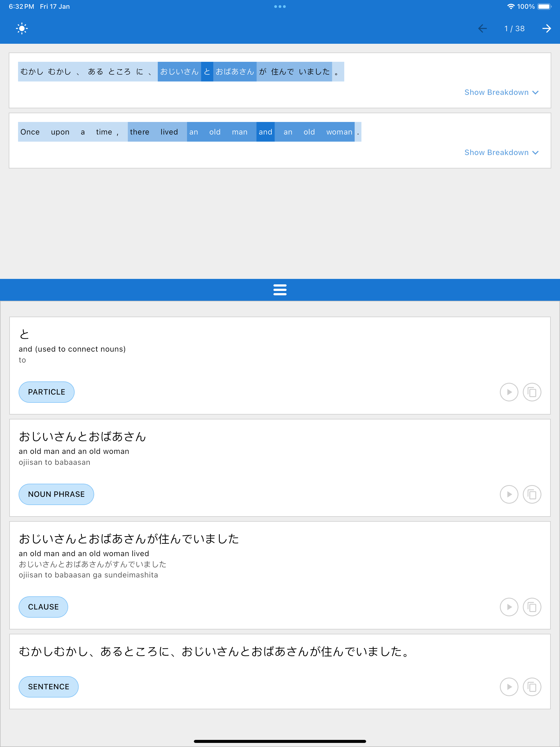560x747 pixels.
Task: Select the NOUN PHRASE tag
Action: coord(56,494)
